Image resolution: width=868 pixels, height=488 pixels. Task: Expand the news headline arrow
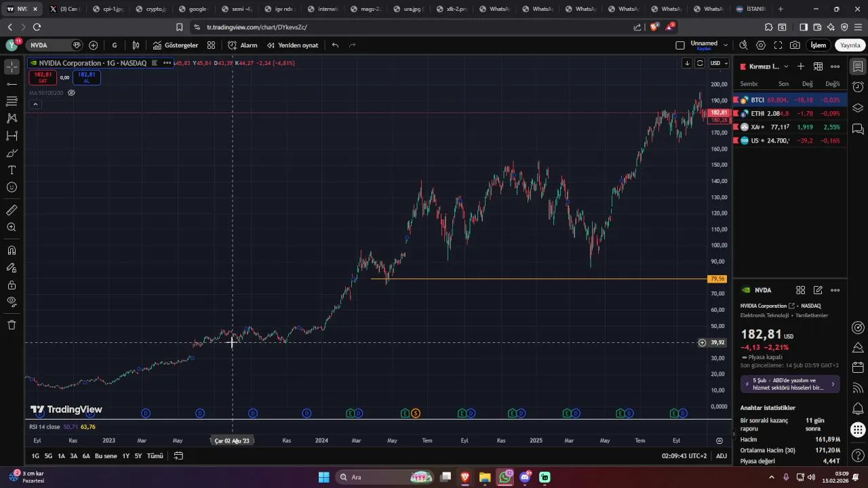833,384
